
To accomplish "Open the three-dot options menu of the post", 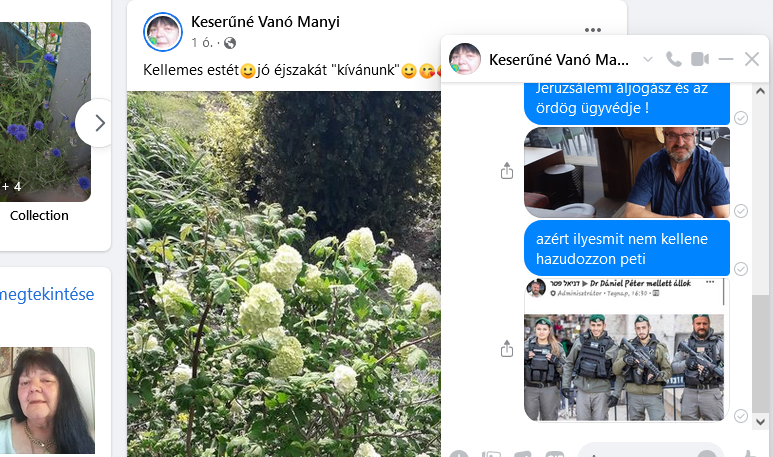I will click(593, 30).
